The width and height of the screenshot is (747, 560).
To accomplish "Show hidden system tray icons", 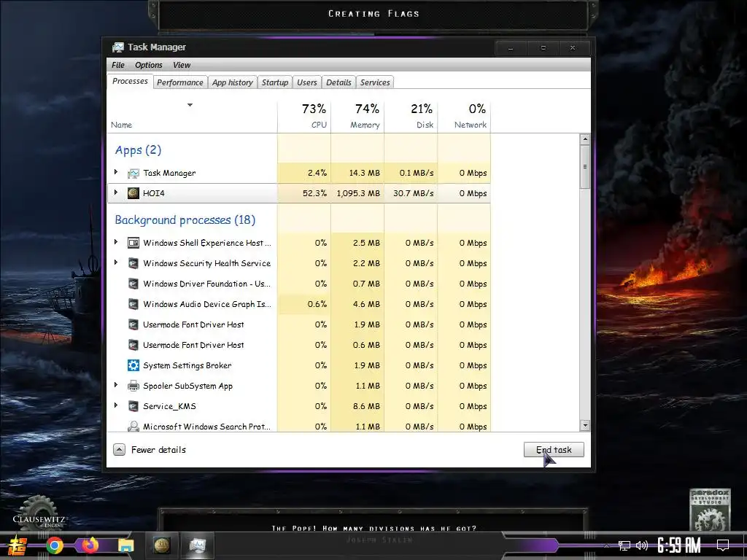I will point(606,545).
